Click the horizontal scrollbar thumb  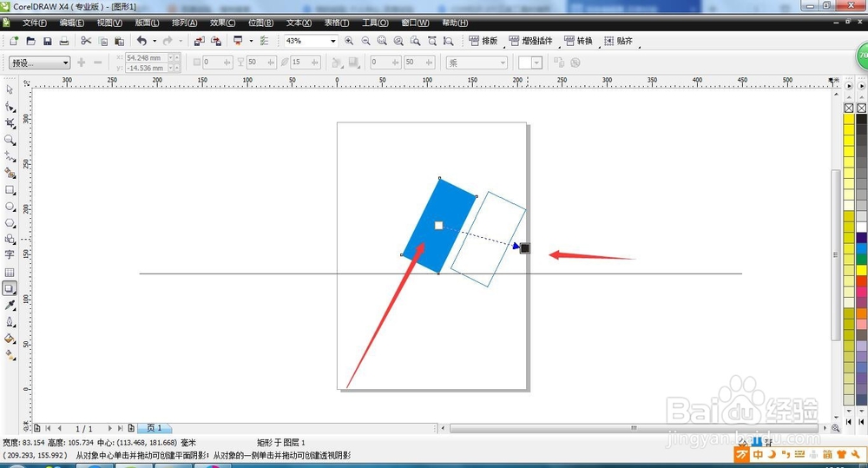(x=634, y=428)
